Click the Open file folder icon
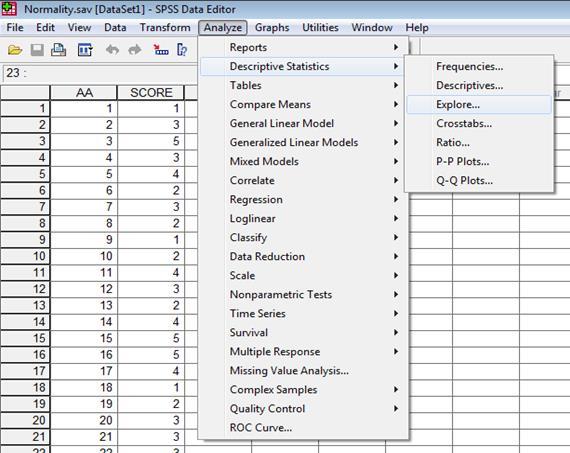 [15, 49]
